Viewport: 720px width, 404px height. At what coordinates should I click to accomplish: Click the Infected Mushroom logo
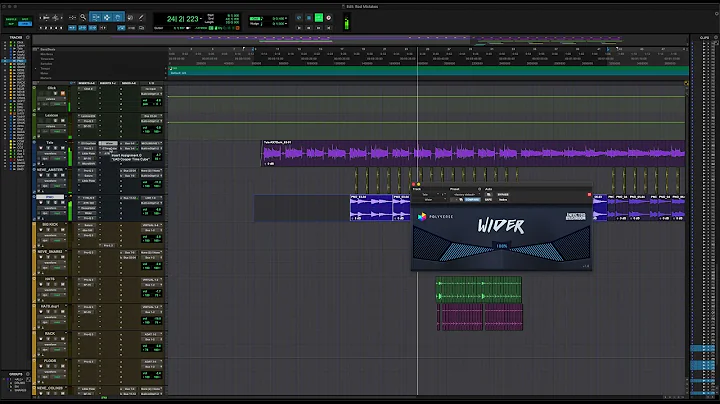pos(575,216)
